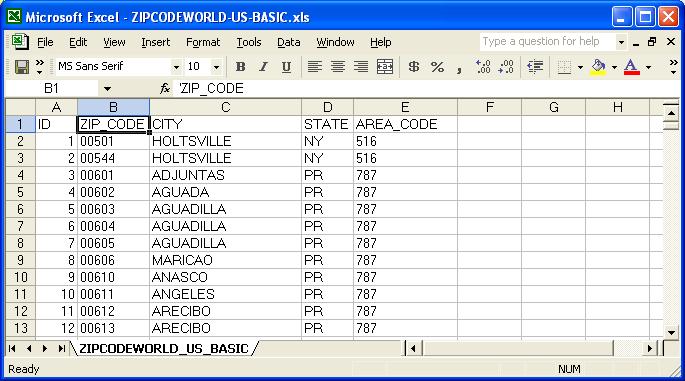Image resolution: width=685 pixels, height=381 pixels.
Task: Select column C header
Action: point(225,107)
